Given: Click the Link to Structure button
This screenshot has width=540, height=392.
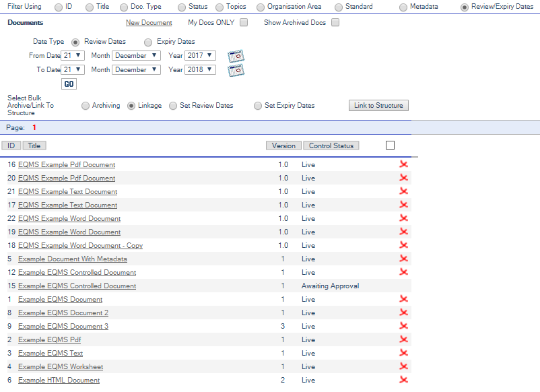Looking at the screenshot, I should pyautogui.click(x=378, y=105).
